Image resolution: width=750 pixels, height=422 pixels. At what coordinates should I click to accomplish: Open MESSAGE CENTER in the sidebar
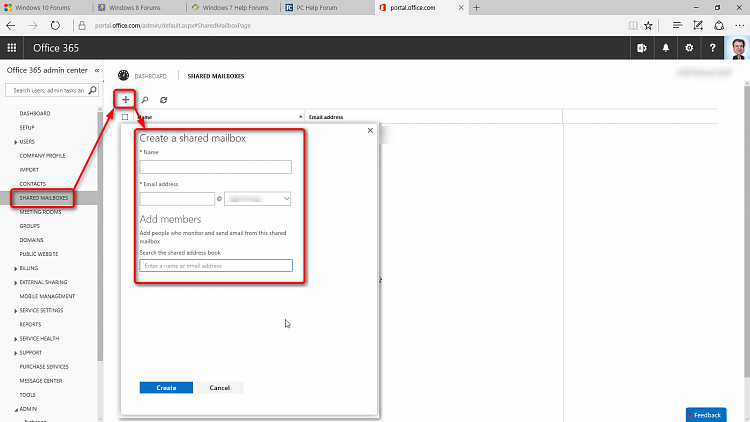click(x=41, y=381)
